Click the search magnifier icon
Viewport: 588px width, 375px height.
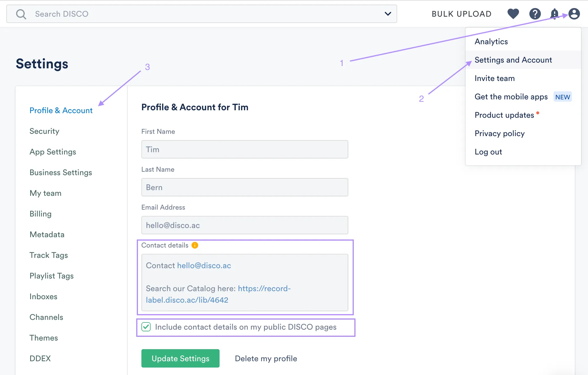[x=21, y=14]
